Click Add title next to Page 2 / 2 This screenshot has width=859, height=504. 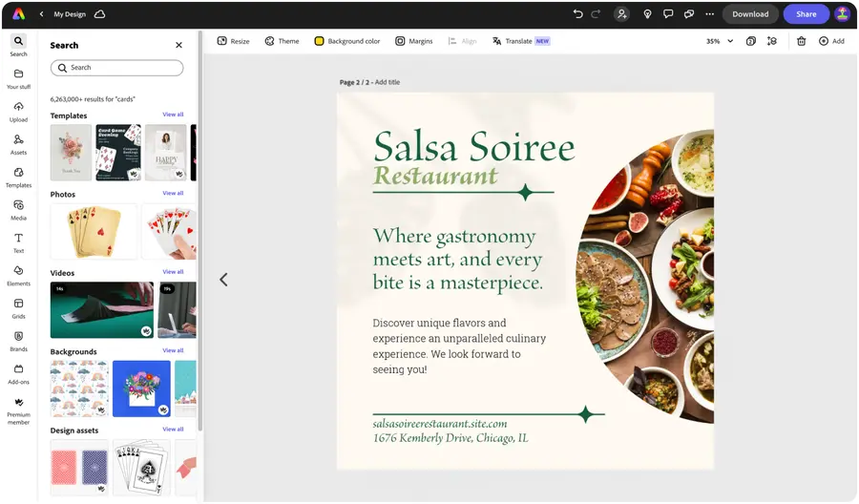pyautogui.click(x=388, y=82)
